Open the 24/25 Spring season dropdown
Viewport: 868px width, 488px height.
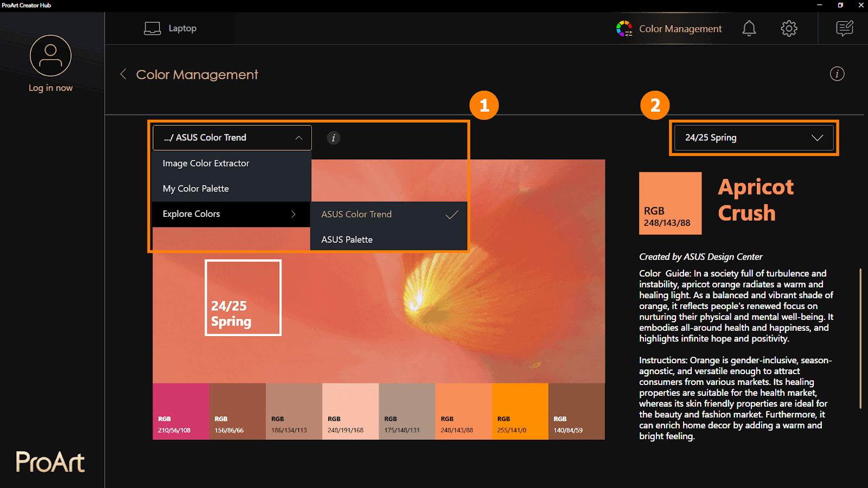pos(754,138)
